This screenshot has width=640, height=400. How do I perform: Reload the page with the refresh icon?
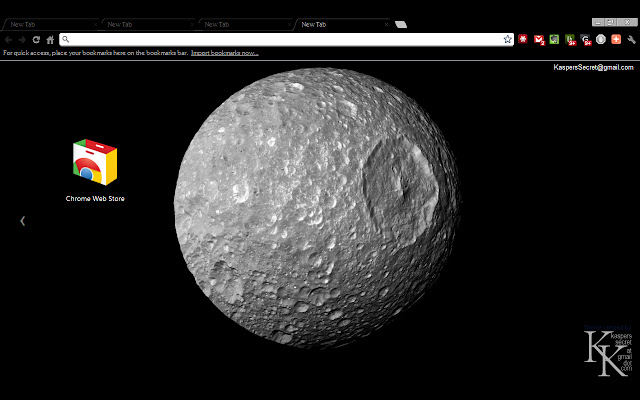pyautogui.click(x=36, y=40)
